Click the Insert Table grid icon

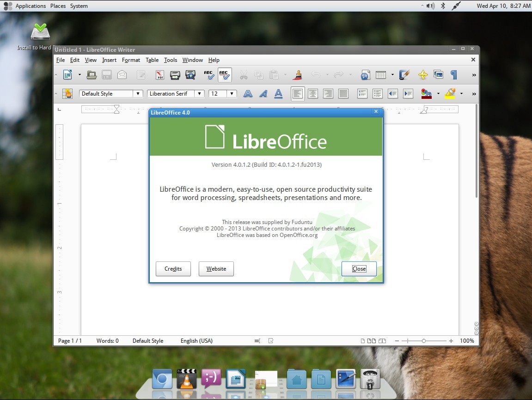point(381,74)
